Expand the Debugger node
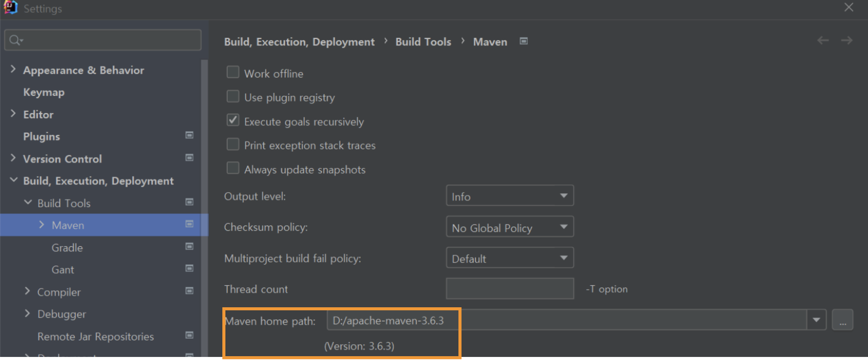868x360 pixels. tap(27, 313)
